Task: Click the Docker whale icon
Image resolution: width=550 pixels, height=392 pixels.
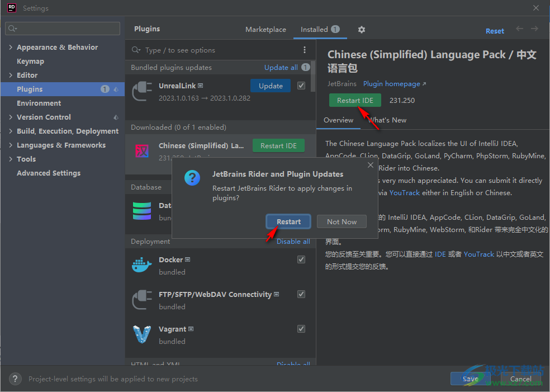Action: pos(142,265)
